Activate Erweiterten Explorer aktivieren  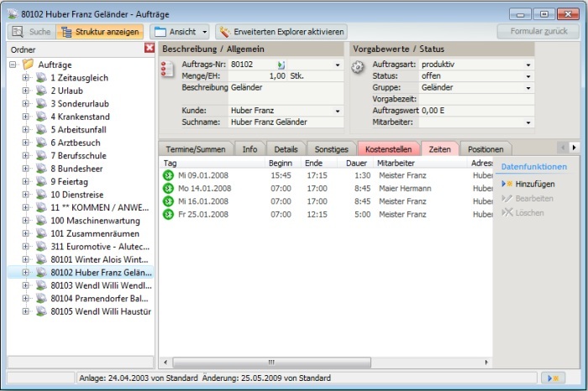pyautogui.click(x=281, y=32)
